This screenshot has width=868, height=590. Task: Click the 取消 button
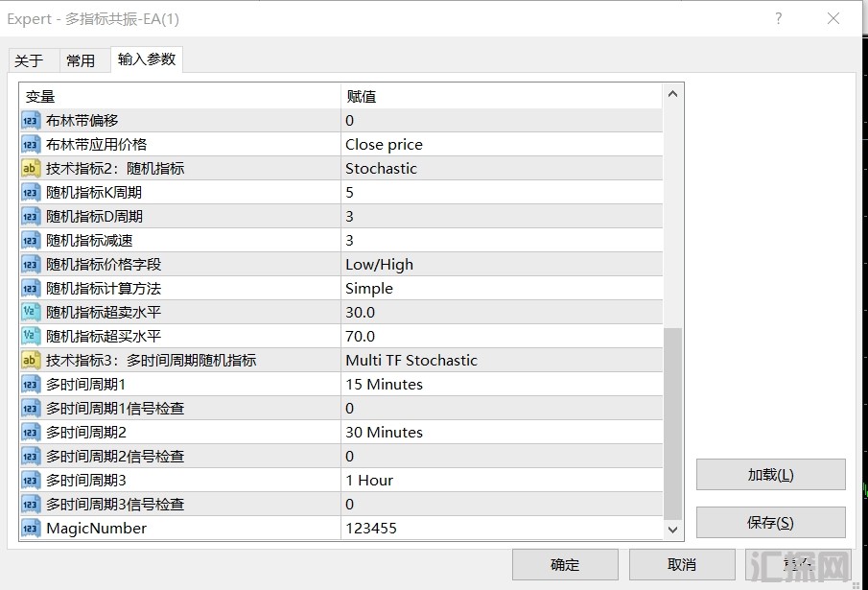(x=681, y=564)
